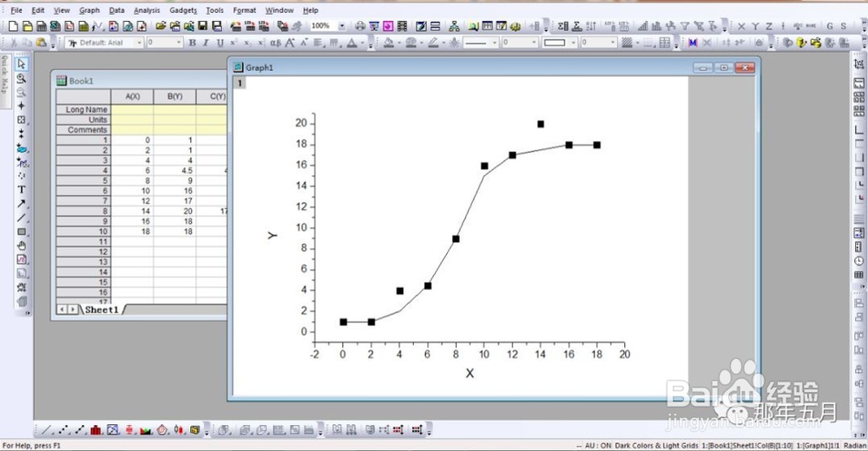Click the Y axis title on graph
Screen dimensions: 868x451
(x=272, y=235)
